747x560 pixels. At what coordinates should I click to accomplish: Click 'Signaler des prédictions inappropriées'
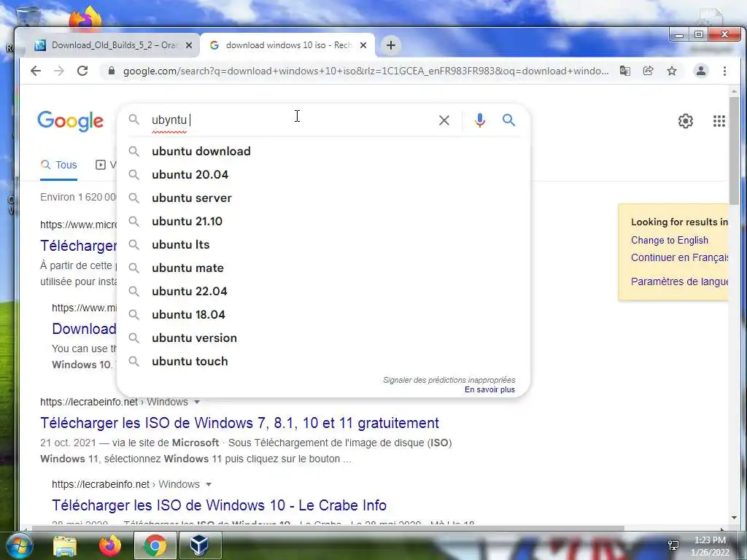pos(449,380)
